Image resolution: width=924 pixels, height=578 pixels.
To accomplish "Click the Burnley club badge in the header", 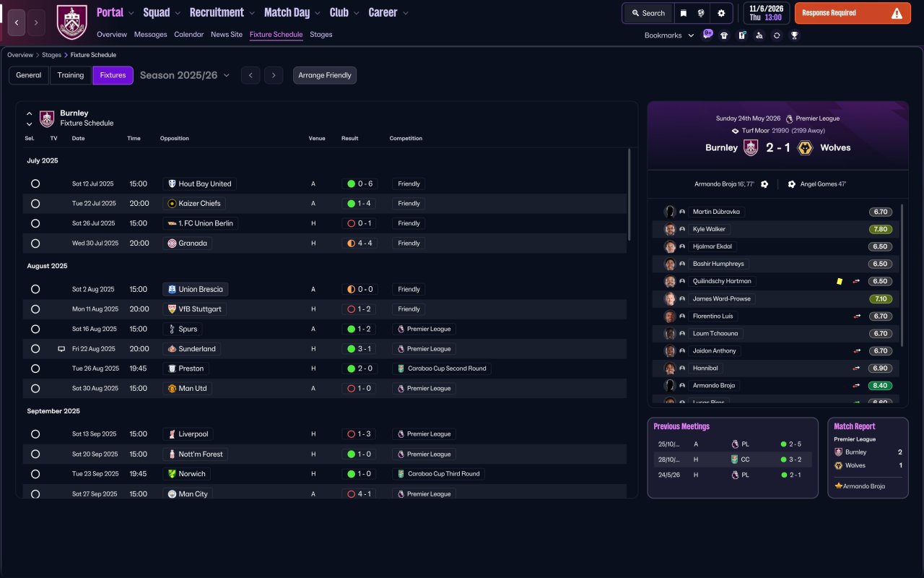I will point(71,22).
